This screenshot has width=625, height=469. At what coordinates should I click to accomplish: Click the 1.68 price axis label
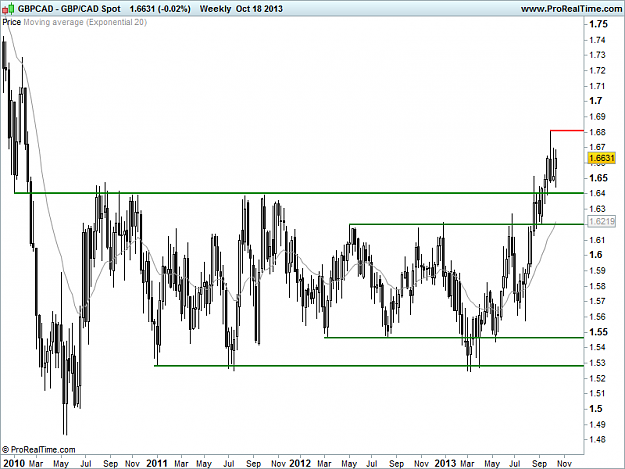click(x=597, y=132)
